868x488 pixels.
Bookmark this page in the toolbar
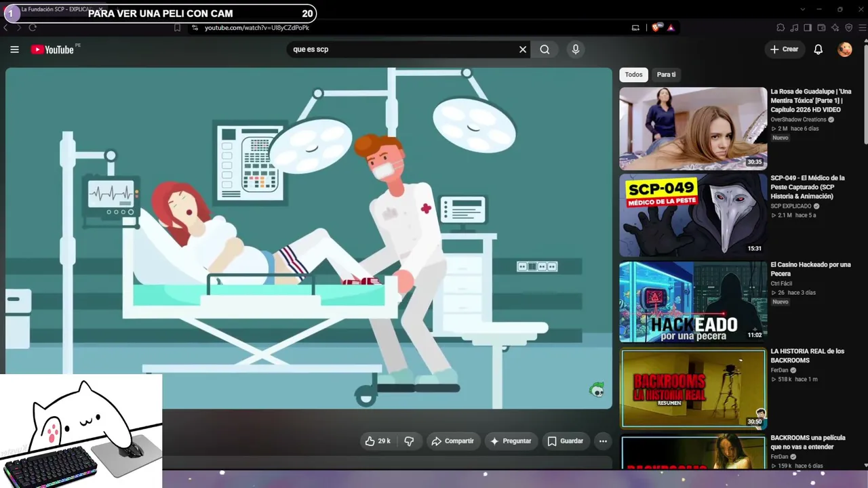[178, 28]
